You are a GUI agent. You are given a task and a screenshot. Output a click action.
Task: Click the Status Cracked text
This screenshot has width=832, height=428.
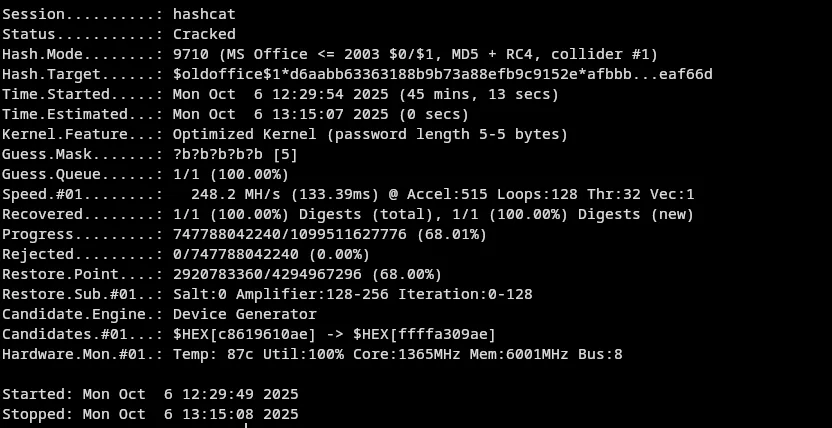pos(204,34)
